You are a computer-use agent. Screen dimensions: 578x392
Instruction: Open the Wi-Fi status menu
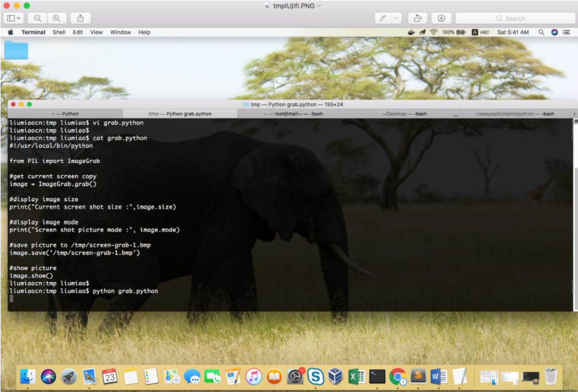click(433, 32)
